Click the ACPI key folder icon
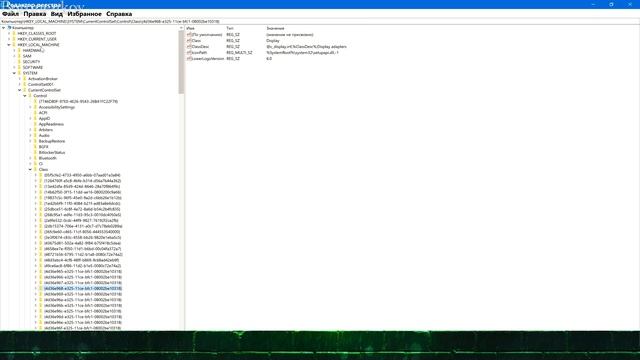640x360 pixels. (x=36, y=113)
